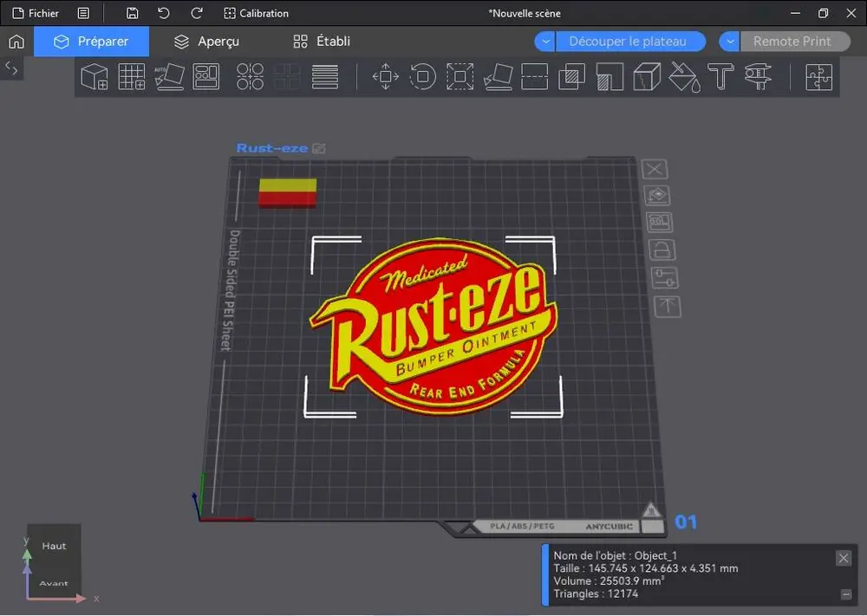Switch to assembly view puzzle icon
The width and height of the screenshot is (867, 616).
click(819, 76)
